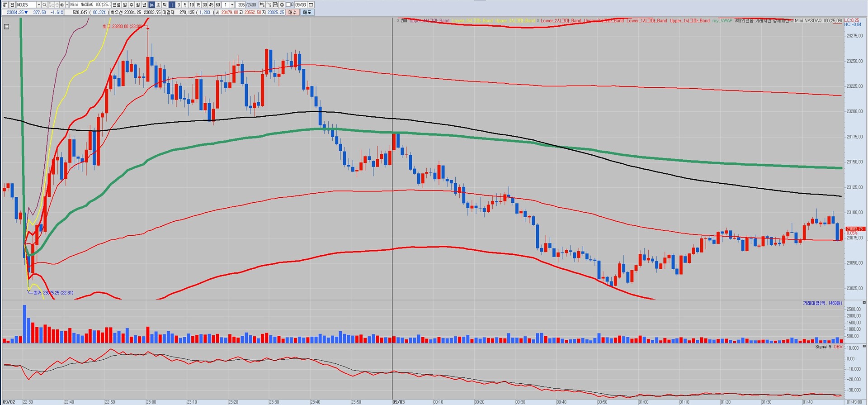Focus the NQU25 symbol input field
The image size is (868, 405).
26,5
